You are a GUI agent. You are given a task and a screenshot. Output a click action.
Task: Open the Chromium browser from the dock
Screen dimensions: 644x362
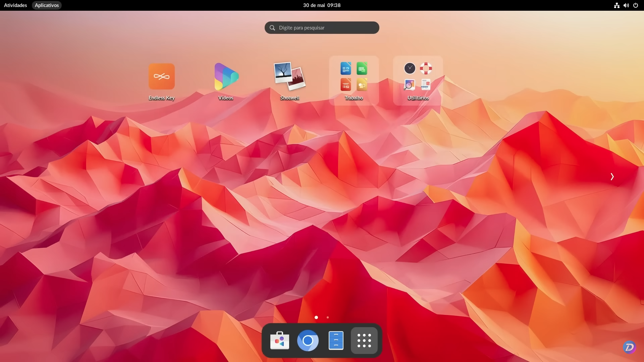click(308, 341)
